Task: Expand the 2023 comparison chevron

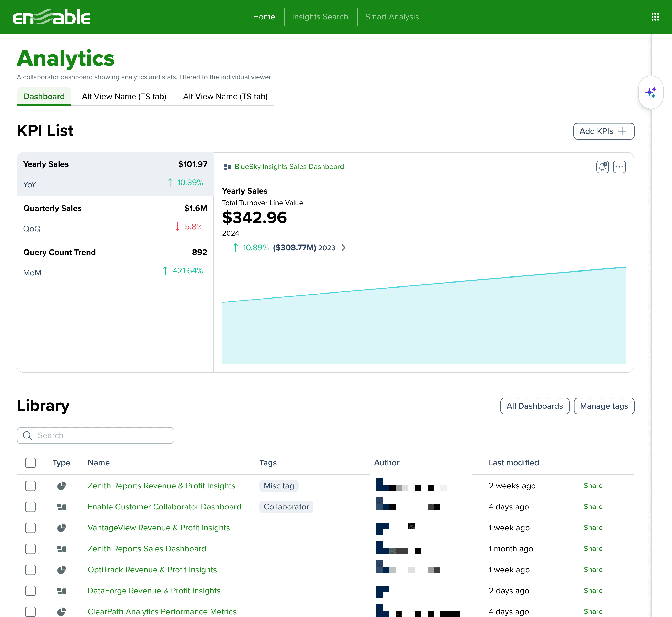Action: [x=344, y=248]
